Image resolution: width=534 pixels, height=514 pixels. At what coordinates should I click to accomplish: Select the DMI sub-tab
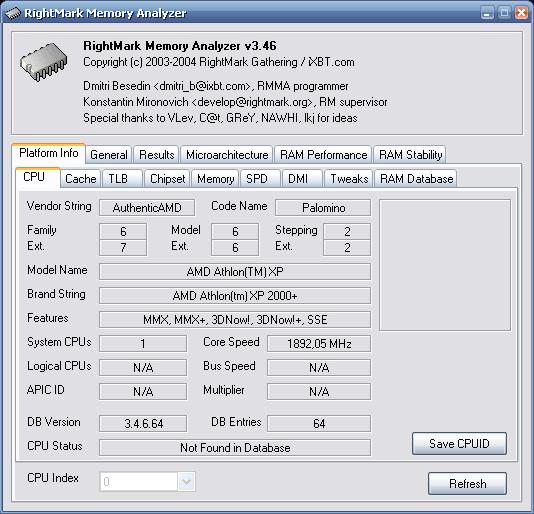[302, 179]
